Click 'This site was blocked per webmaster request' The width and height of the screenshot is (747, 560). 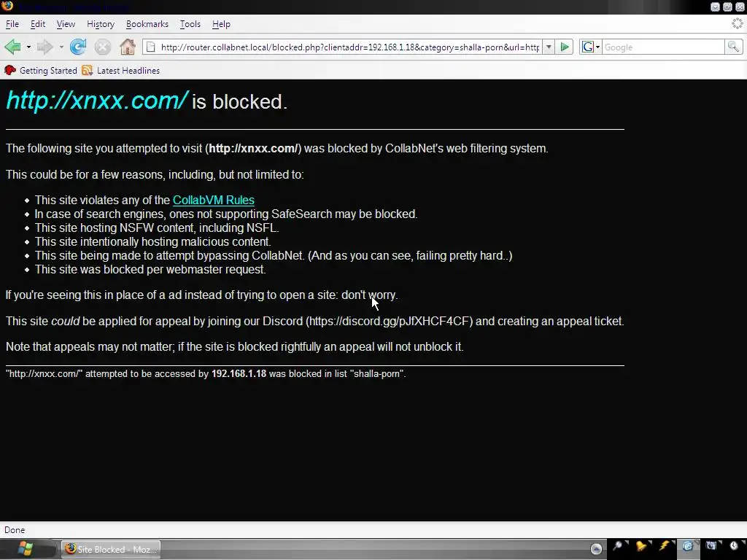150,269
